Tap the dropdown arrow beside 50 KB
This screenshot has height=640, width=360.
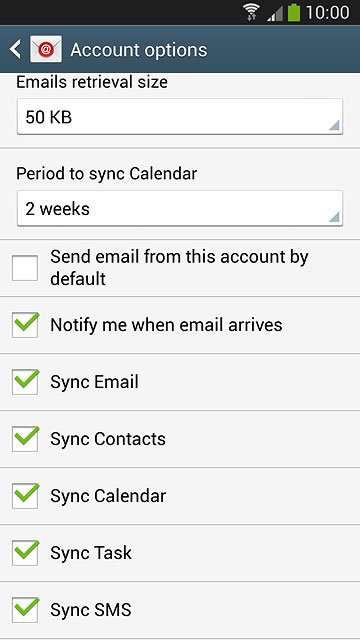(334, 126)
